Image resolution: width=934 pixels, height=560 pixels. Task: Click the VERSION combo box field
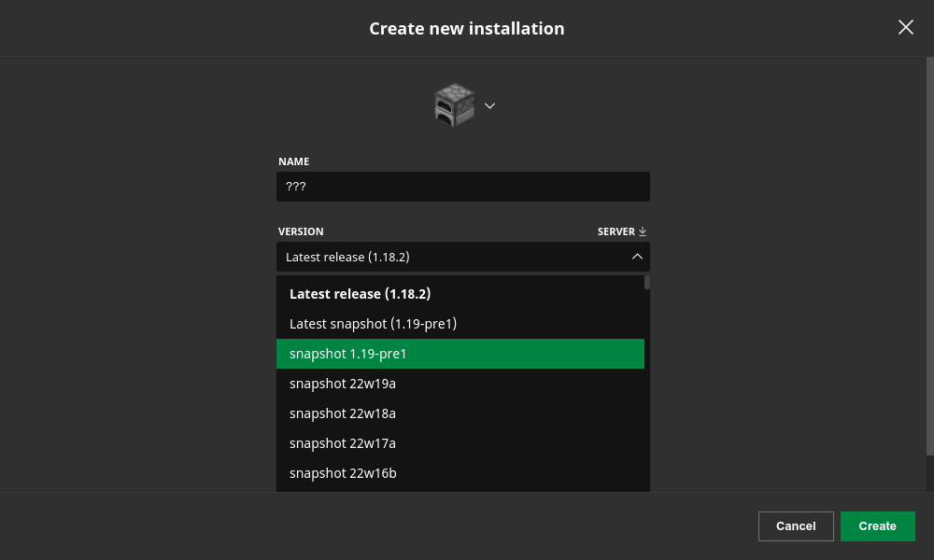pos(448,257)
